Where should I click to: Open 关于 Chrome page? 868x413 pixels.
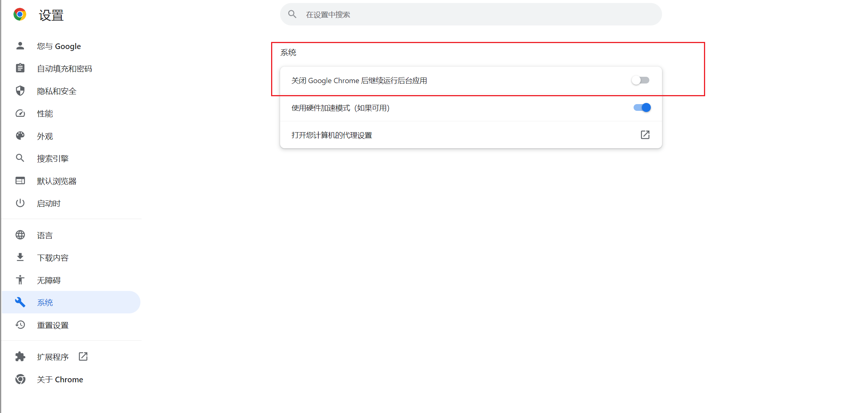click(x=60, y=379)
